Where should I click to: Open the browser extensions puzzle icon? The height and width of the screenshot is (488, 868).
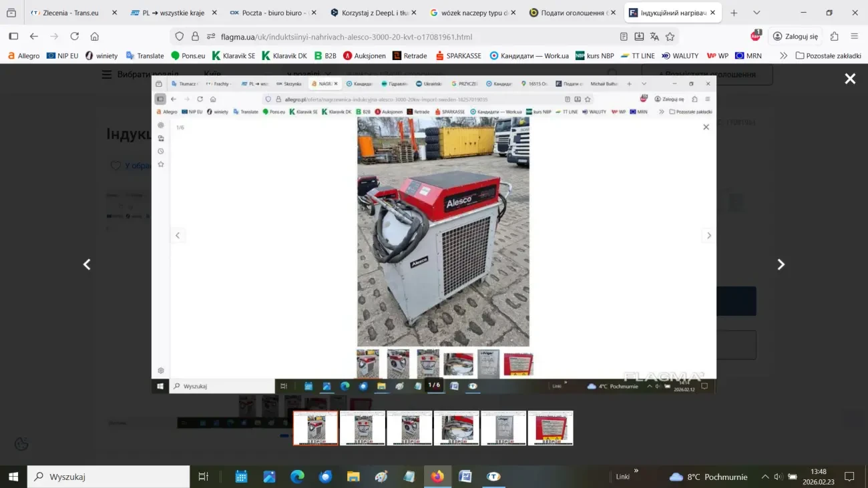tap(834, 37)
